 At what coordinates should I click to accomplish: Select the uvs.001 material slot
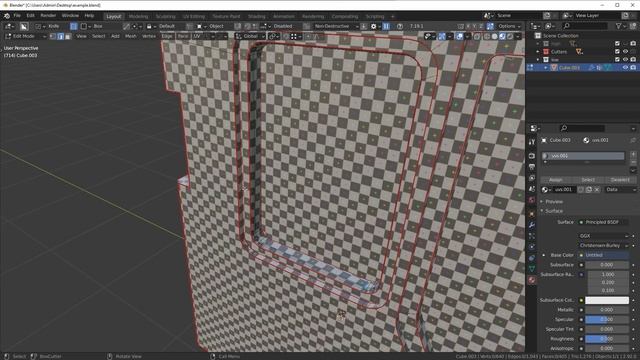point(583,156)
